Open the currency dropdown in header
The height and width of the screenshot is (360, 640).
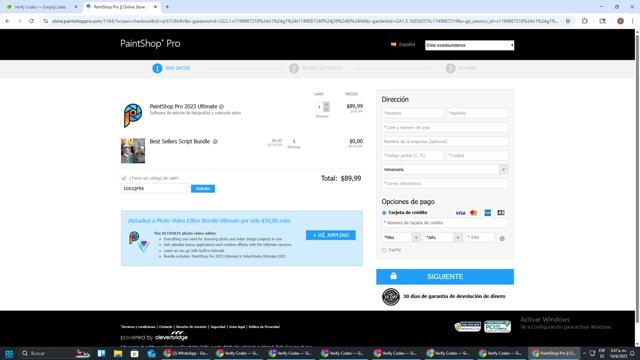(x=469, y=45)
